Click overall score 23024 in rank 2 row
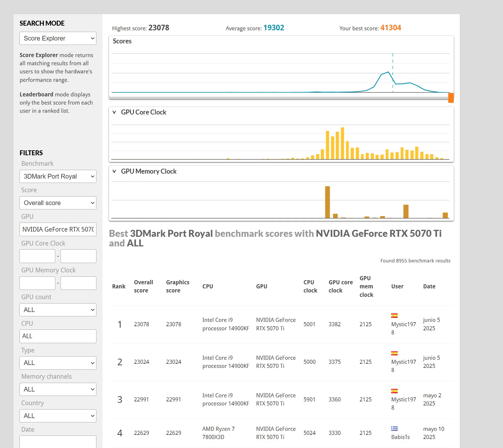This screenshot has width=503, height=448. 142,362
